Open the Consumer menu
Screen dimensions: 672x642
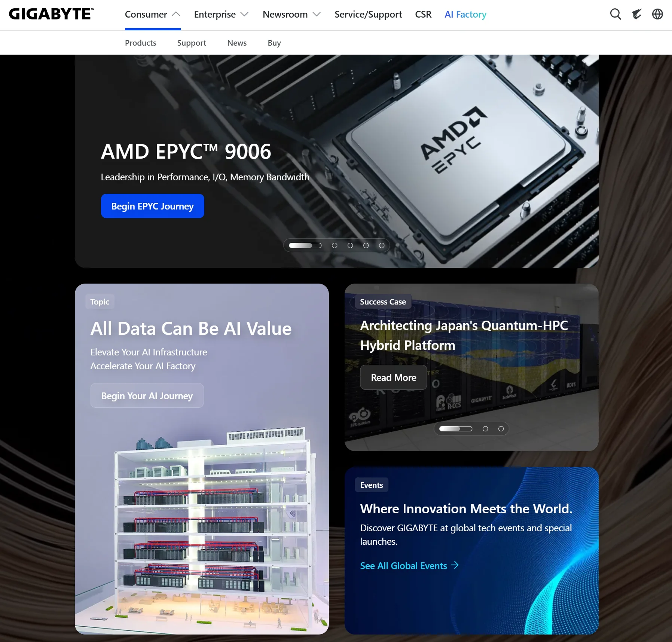(x=146, y=14)
